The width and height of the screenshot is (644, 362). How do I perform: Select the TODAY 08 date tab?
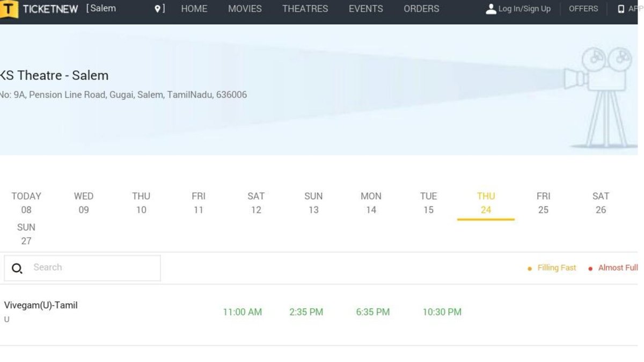(x=26, y=203)
